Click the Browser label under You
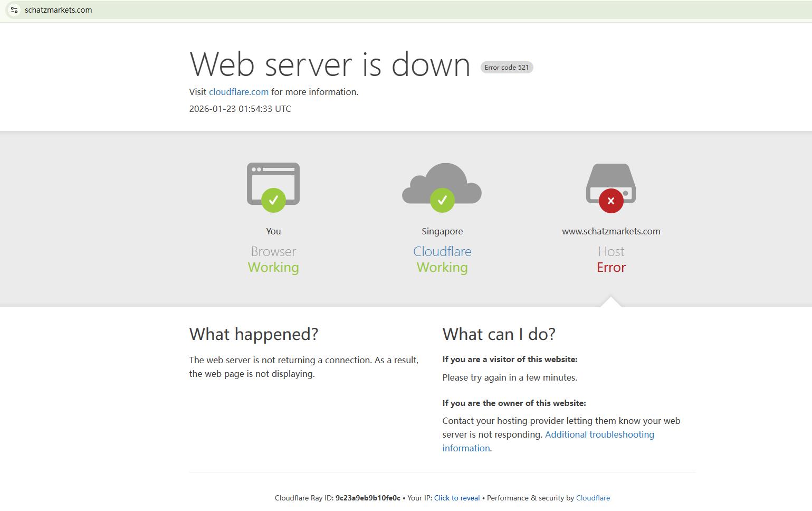812x511 pixels. (x=273, y=251)
